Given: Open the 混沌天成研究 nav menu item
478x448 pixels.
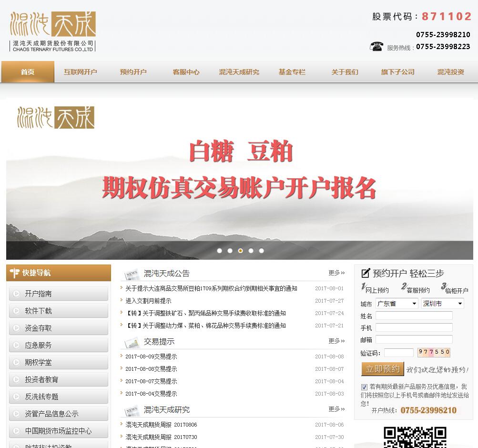Looking at the screenshot, I should coord(239,72).
